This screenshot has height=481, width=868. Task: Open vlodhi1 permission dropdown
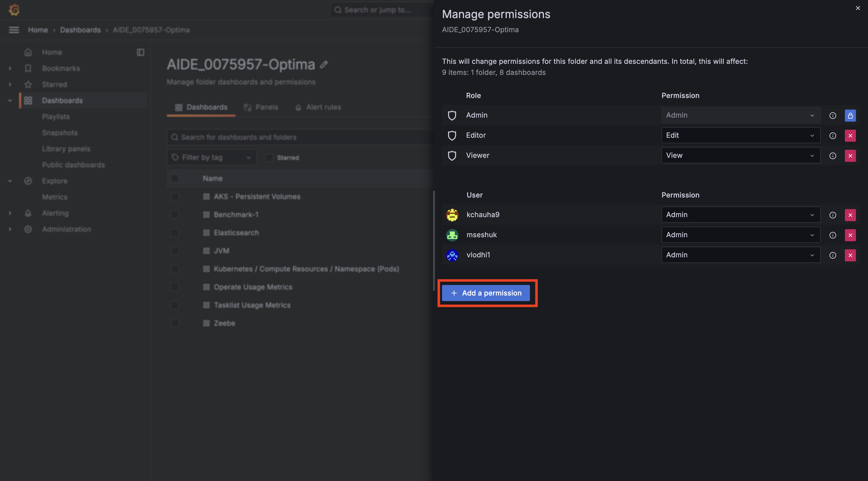(x=741, y=255)
